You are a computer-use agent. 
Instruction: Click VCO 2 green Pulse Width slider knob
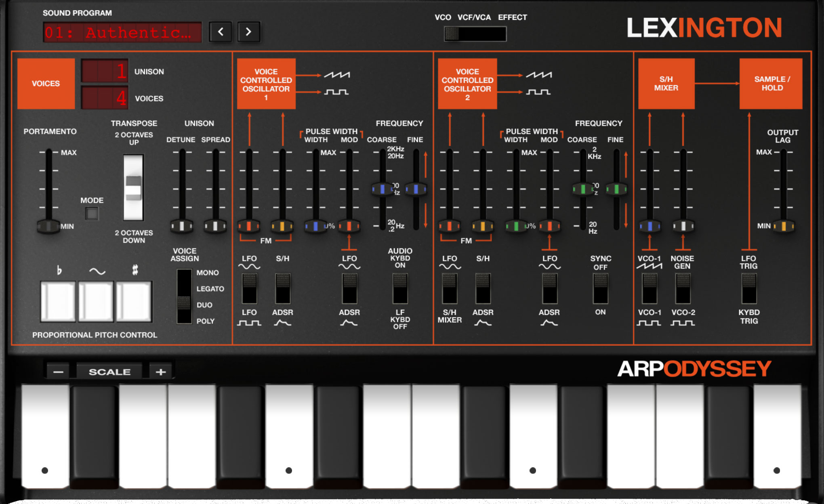[x=516, y=226]
